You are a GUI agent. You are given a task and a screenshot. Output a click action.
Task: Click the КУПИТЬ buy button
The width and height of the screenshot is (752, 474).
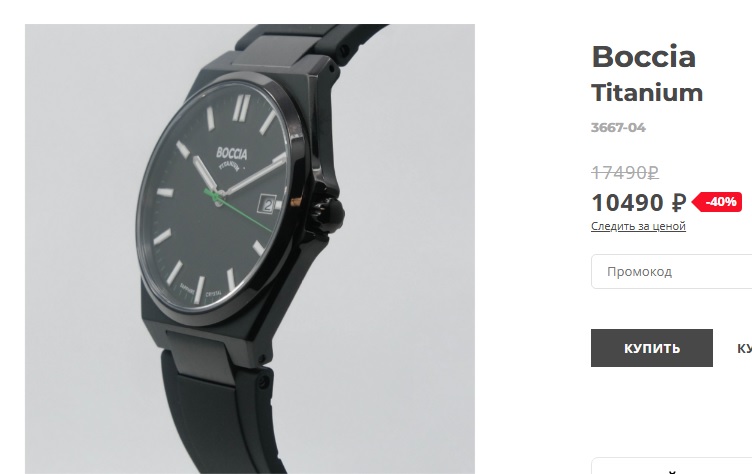click(x=651, y=348)
